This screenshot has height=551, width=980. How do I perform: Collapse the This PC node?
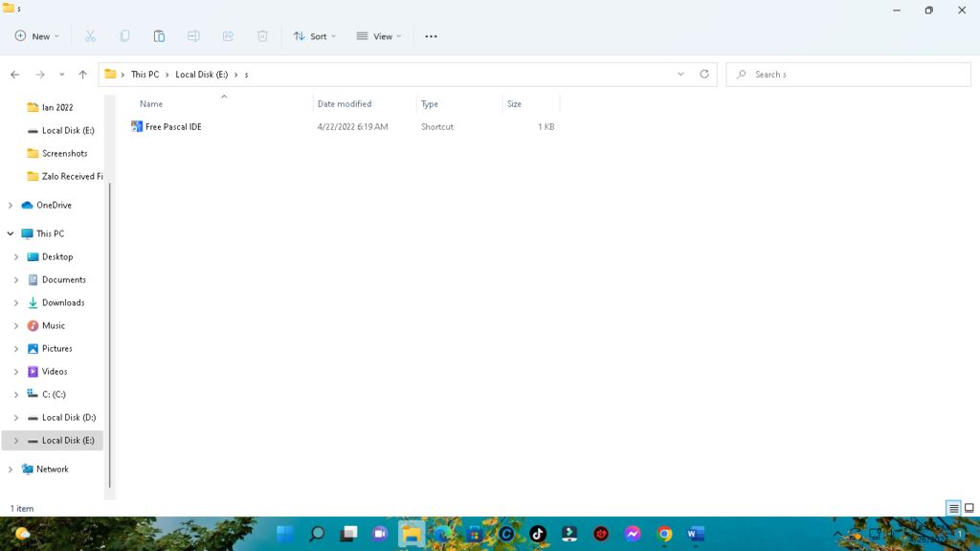click(10, 233)
